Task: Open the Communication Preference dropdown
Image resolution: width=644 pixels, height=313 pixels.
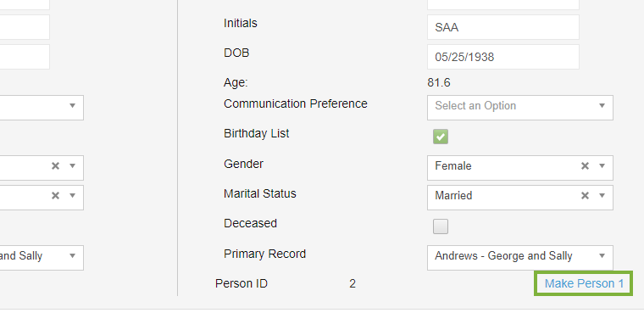Action: click(x=520, y=108)
